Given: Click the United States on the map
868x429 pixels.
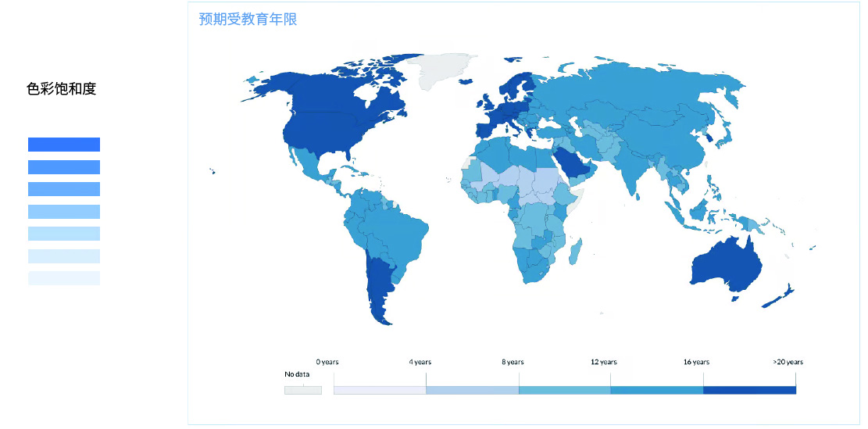Looking at the screenshot, I should pyautogui.click(x=327, y=133).
